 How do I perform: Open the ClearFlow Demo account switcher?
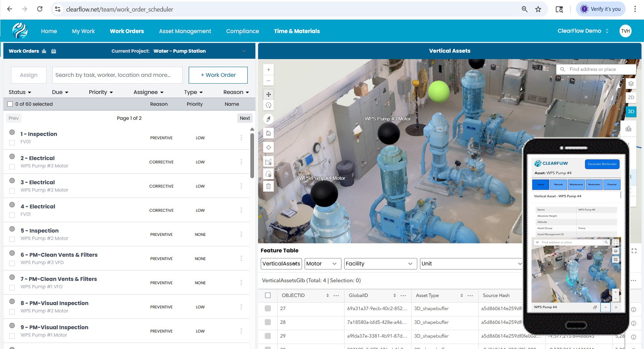pyautogui.click(x=583, y=31)
